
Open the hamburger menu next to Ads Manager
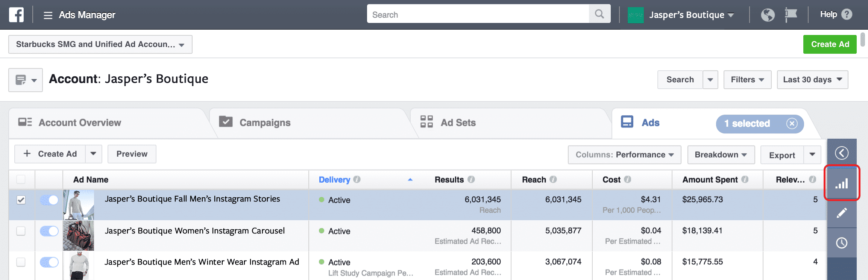pyautogui.click(x=48, y=15)
